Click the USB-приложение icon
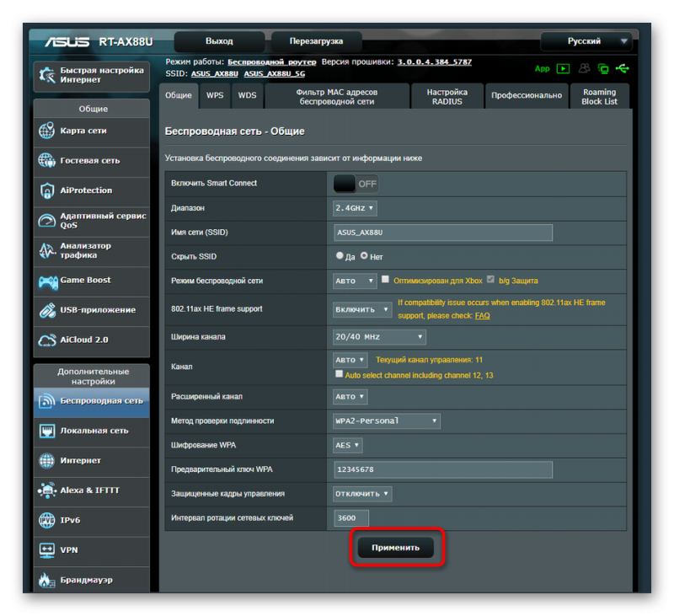 point(47,310)
